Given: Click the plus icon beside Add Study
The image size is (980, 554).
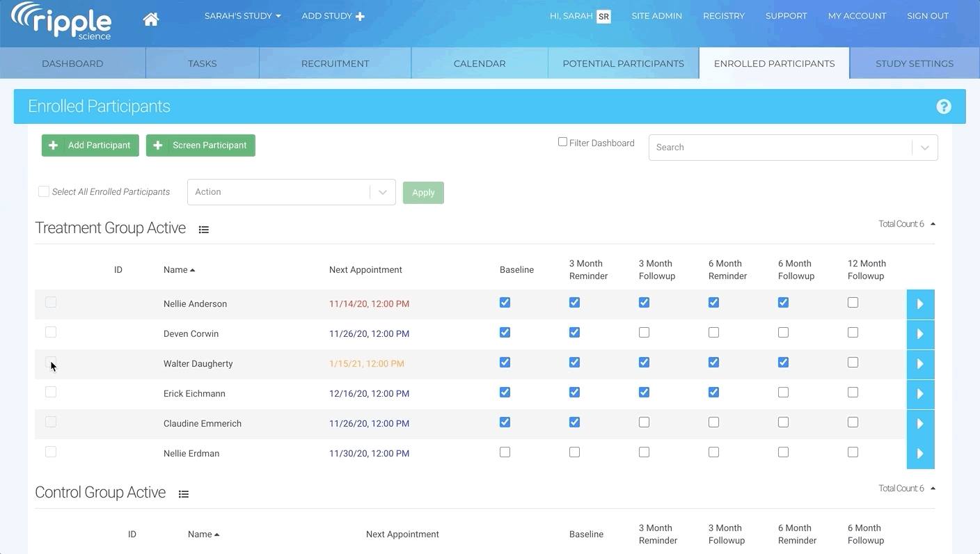Looking at the screenshot, I should 360,16.
